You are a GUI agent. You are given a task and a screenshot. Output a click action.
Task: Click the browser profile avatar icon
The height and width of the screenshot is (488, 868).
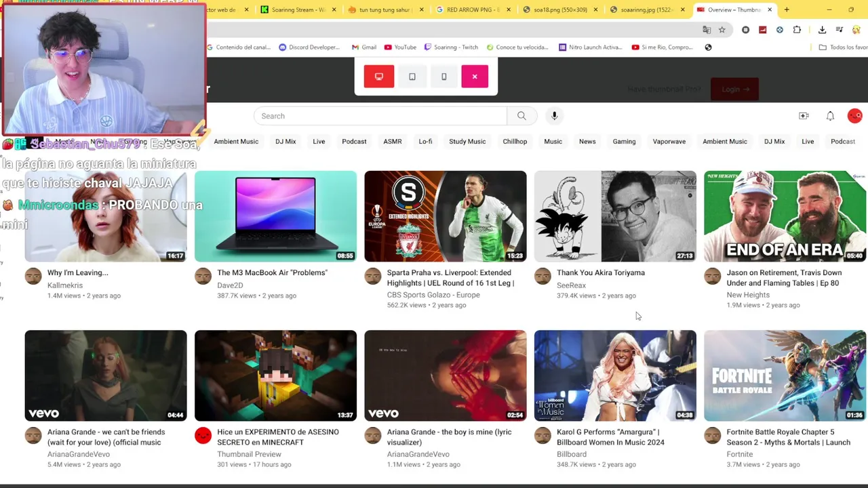856,30
